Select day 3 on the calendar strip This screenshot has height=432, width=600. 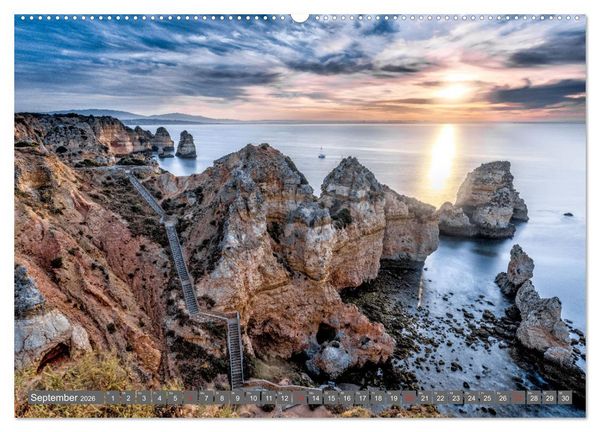[x=144, y=398]
